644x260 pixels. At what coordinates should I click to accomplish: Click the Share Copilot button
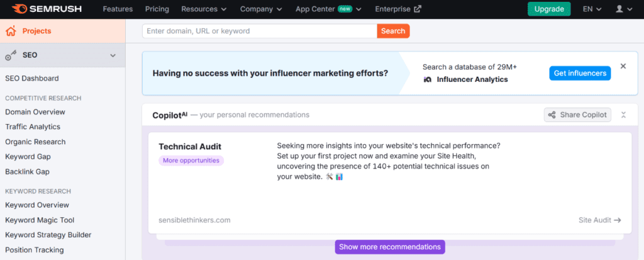(x=577, y=115)
